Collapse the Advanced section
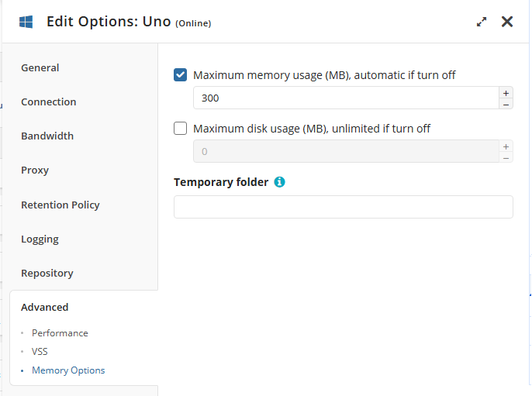Viewport: 532px width, 396px height. pos(45,307)
